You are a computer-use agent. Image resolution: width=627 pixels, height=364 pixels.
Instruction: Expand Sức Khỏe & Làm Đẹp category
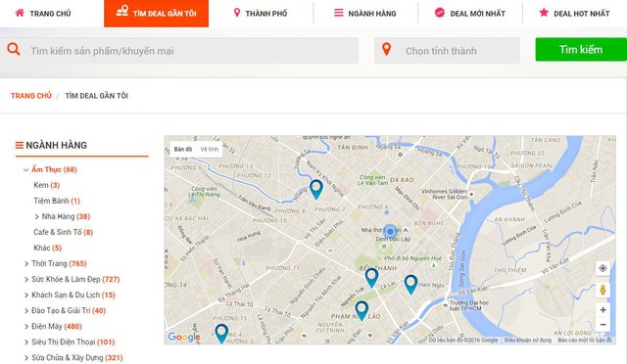(72, 279)
